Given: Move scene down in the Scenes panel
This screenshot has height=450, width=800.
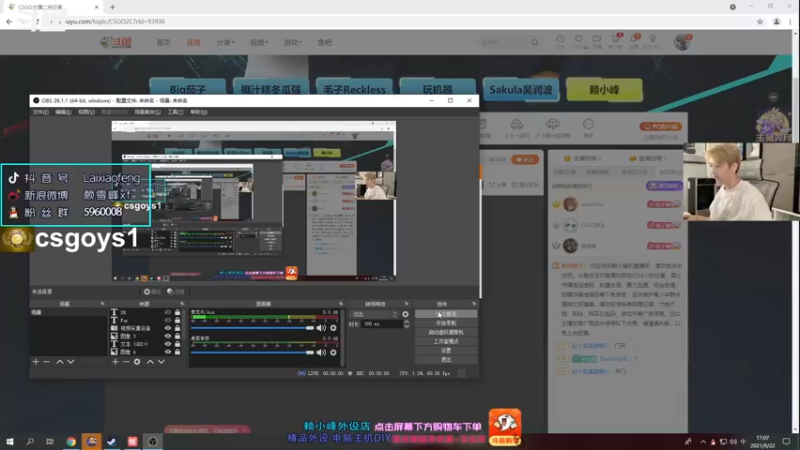Looking at the screenshot, I should coord(71,362).
